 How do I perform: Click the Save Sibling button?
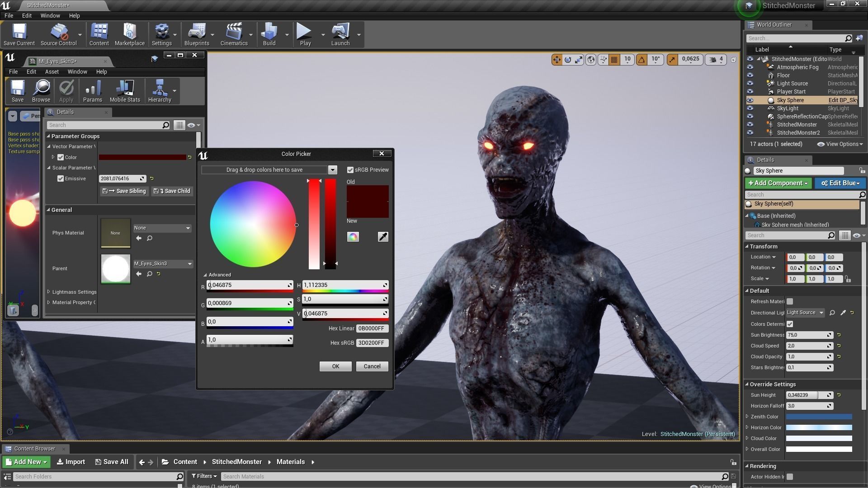(x=124, y=191)
